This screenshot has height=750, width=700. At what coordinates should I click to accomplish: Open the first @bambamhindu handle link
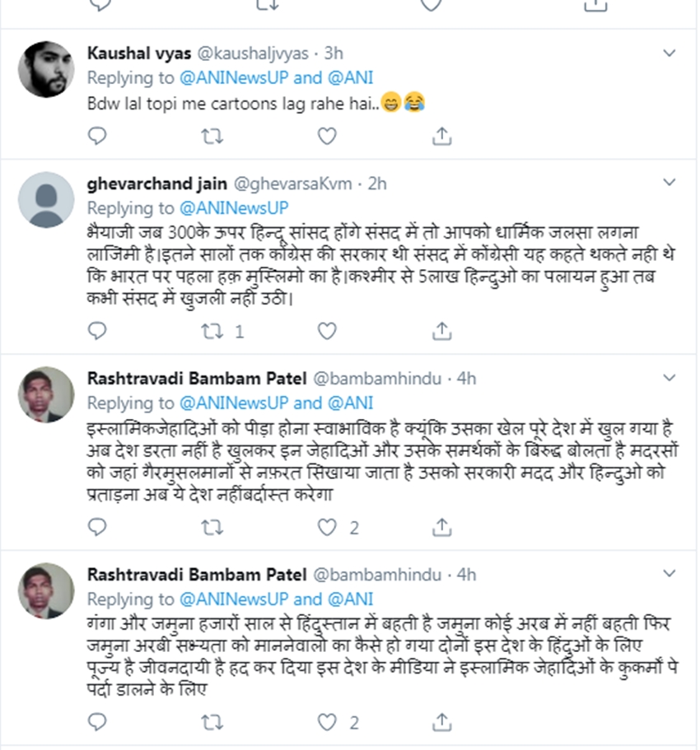tap(378, 379)
